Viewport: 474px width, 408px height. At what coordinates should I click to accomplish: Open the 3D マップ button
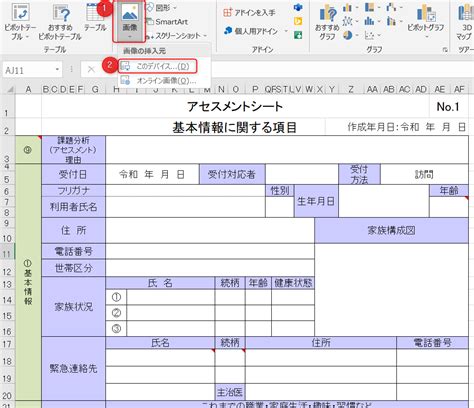[466, 22]
